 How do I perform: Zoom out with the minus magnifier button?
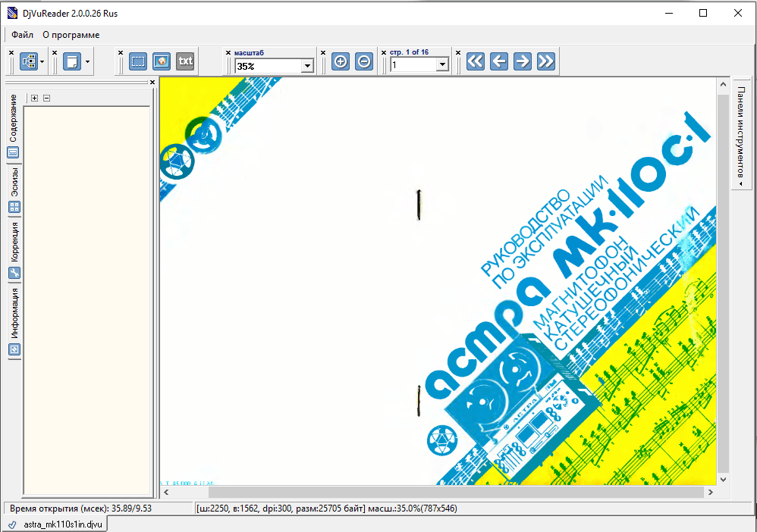click(x=364, y=61)
